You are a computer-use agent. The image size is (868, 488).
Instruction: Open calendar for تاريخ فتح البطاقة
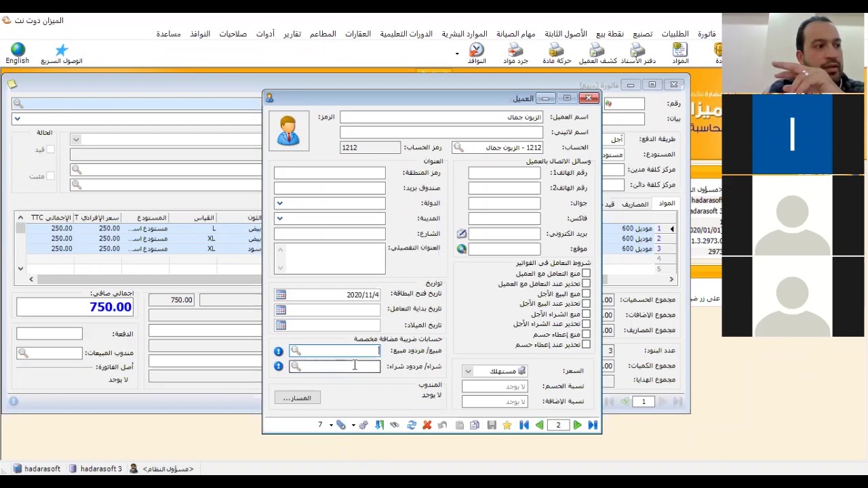pyautogui.click(x=281, y=295)
